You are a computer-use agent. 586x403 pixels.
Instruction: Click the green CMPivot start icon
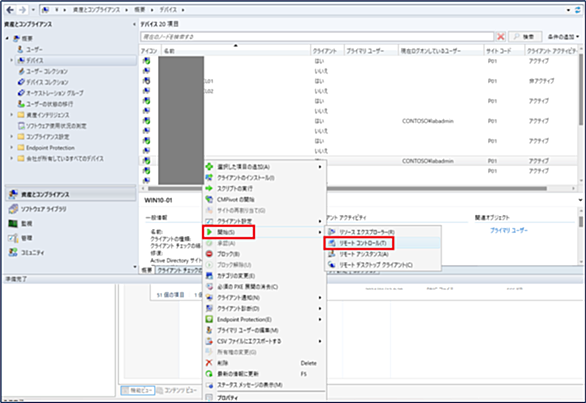coord(209,199)
